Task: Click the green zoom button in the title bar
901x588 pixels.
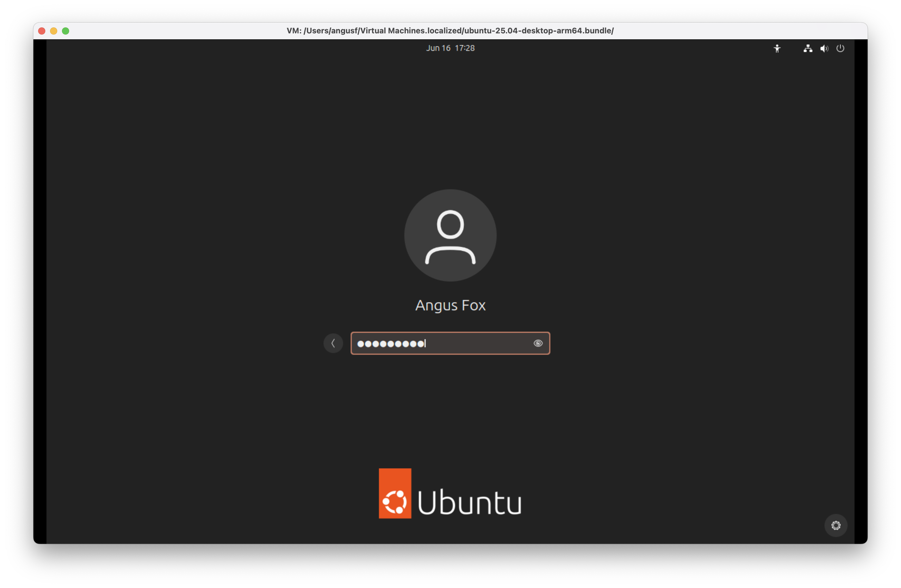Action: coord(66,31)
